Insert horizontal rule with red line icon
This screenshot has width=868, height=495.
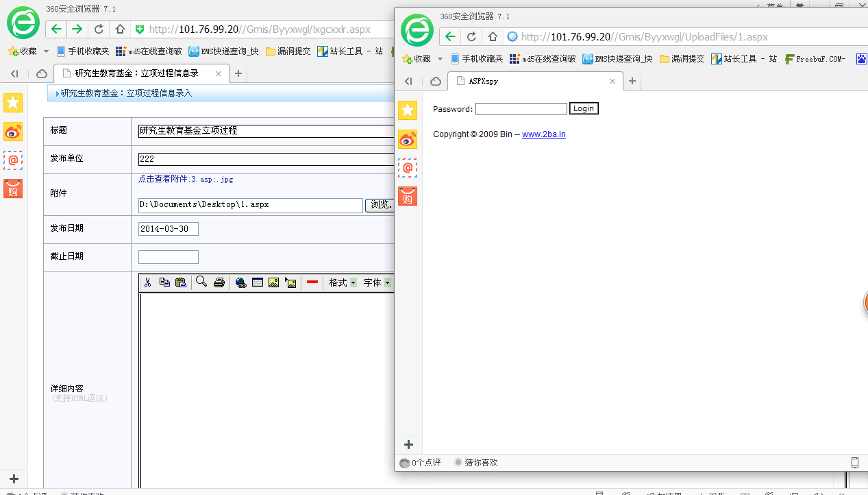(x=312, y=282)
